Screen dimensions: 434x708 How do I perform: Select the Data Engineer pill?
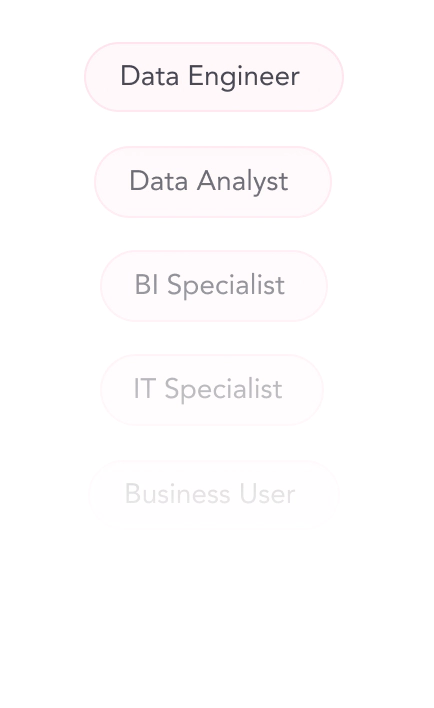tap(214, 77)
